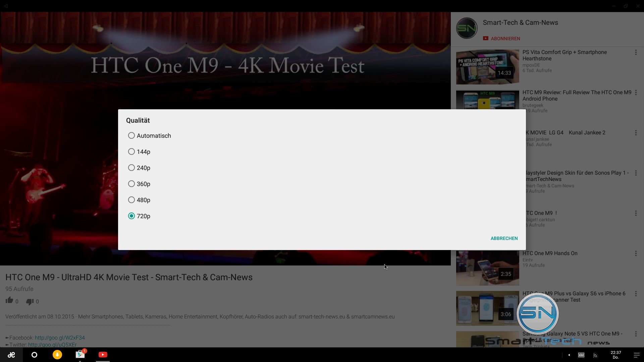Open the Twitter goo.gl/uQ5XEr link
Screen dimensions: 644x362
pos(52,345)
